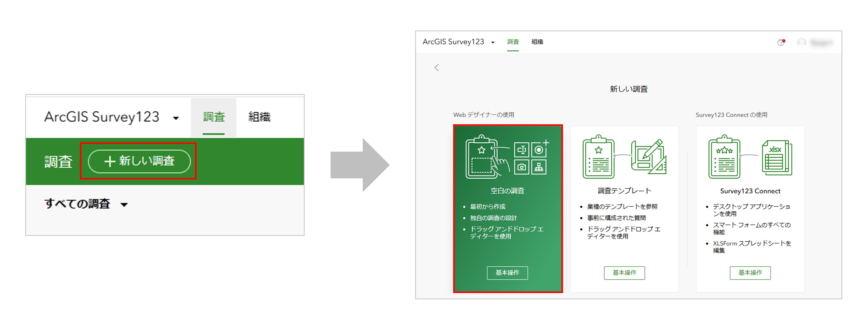868x330 pixels.
Task: Click the 業種のテンプレートを参照 bullet text
Action: click(x=622, y=207)
